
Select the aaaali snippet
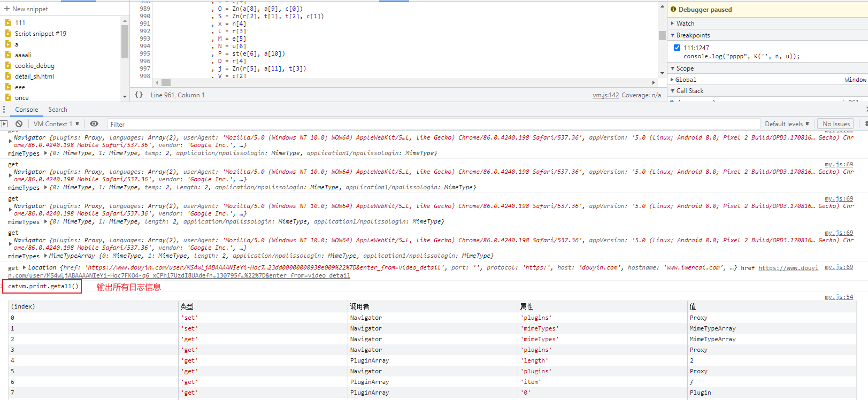[x=23, y=55]
